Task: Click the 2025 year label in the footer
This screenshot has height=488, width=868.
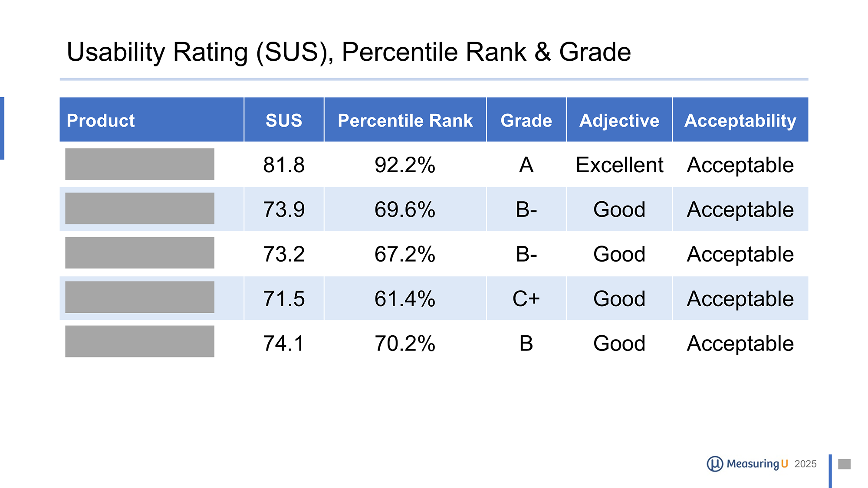Action: pos(806,464)
